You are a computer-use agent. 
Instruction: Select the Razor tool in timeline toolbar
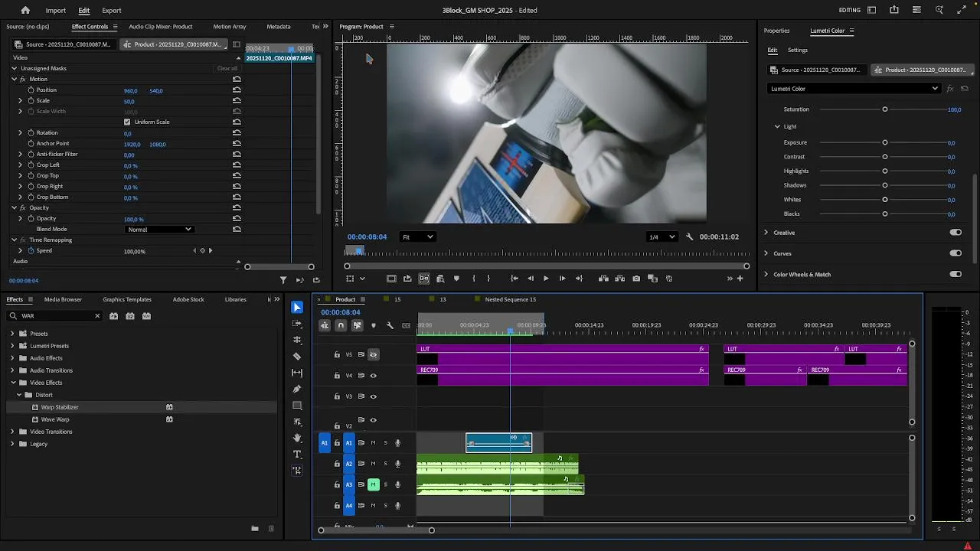[x=297, y=356]
